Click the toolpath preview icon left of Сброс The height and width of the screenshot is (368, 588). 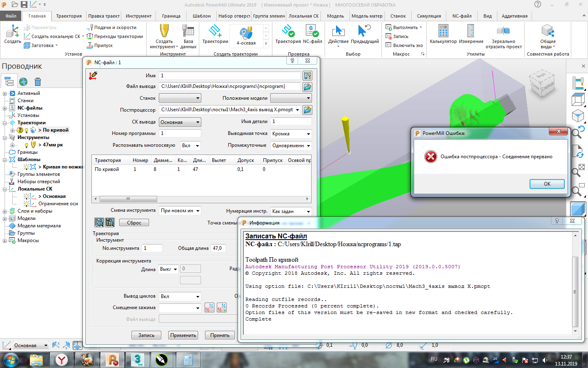click(x=99, y=222)
